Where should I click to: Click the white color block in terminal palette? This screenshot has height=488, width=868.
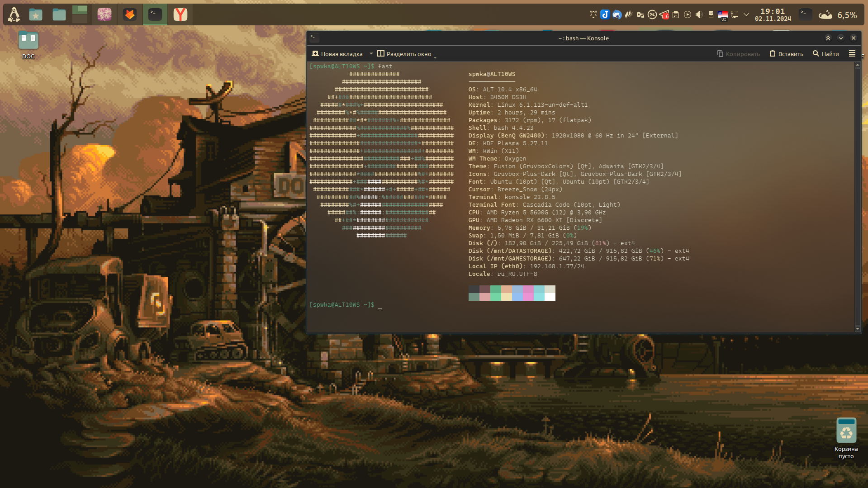point(550,297)
